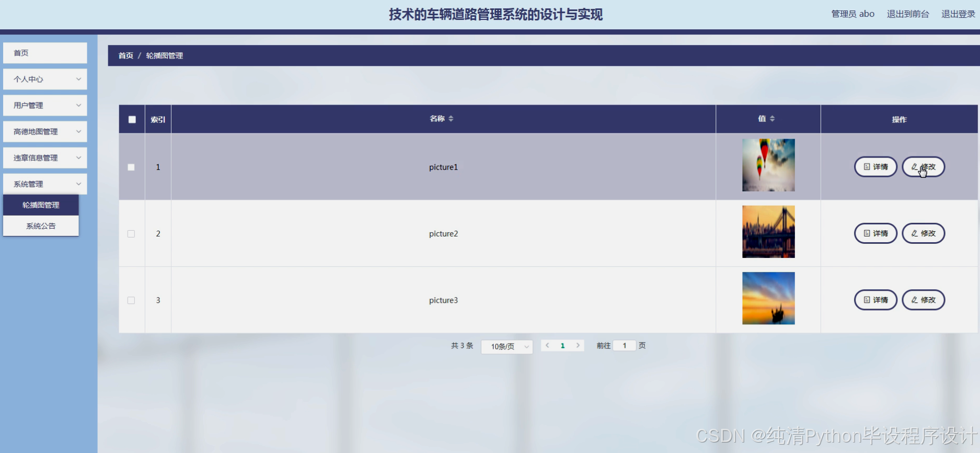Image resolution: width=980 pixels, height=453 pixels.
Task: Click the picture2 name cell
Action: tap(443, 234)
